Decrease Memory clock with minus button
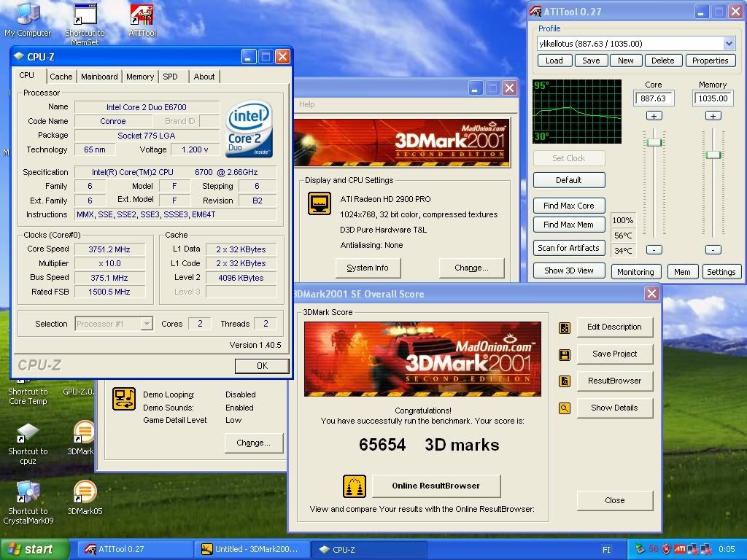The height and width of the screenshot is (560, 747). (x=713, y=250)
